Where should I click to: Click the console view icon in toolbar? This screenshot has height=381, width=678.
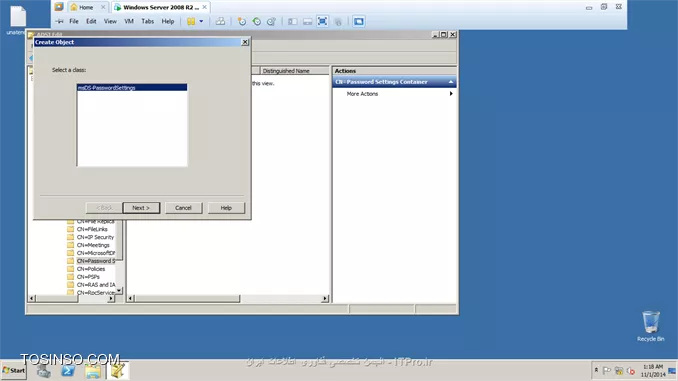click(x=358, y=21)
